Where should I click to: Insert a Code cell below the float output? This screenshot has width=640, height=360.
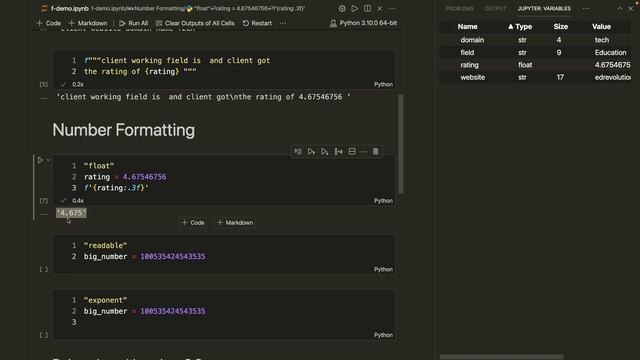coord(193,223)
